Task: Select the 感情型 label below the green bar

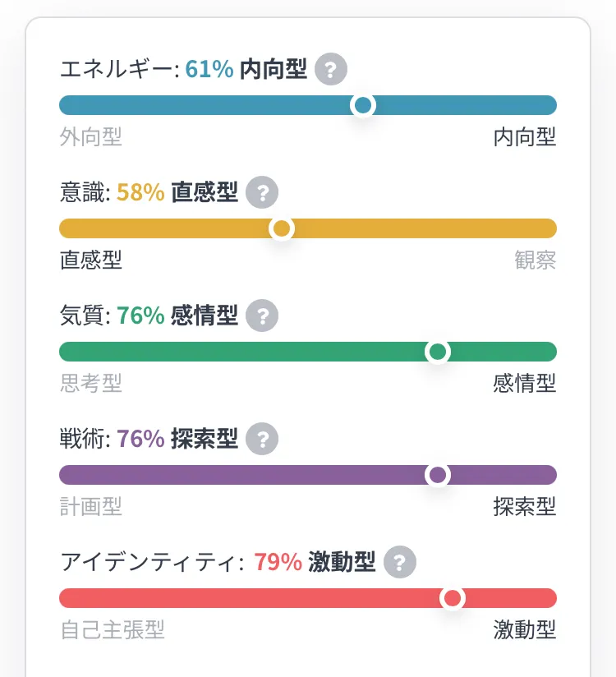Action: (x=524, y=383)
